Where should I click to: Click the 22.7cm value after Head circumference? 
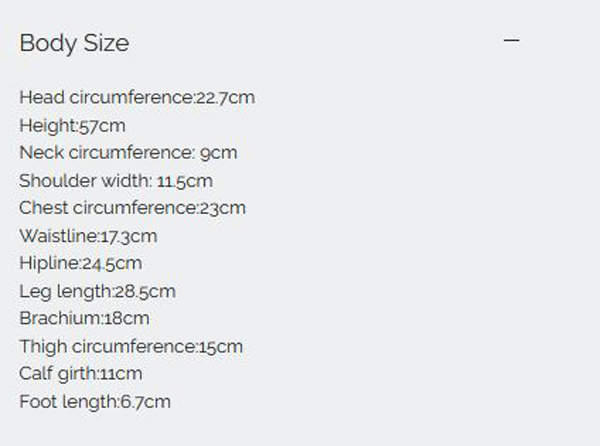point(225,98)
